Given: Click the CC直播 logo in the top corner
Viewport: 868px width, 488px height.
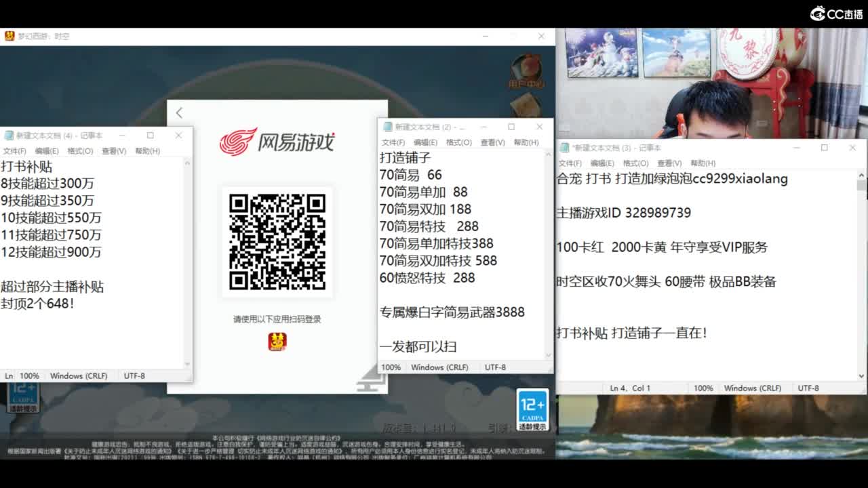Looking at the screenshot, I should pyautogui.click(x=835, y=14).
